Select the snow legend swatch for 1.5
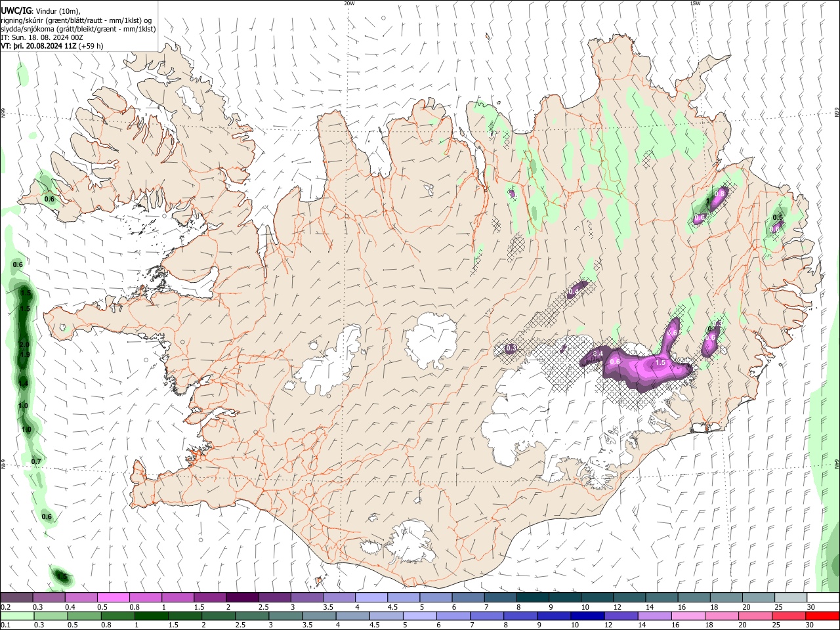Viewport: 840px width, 630px height. tap(210, 598)
